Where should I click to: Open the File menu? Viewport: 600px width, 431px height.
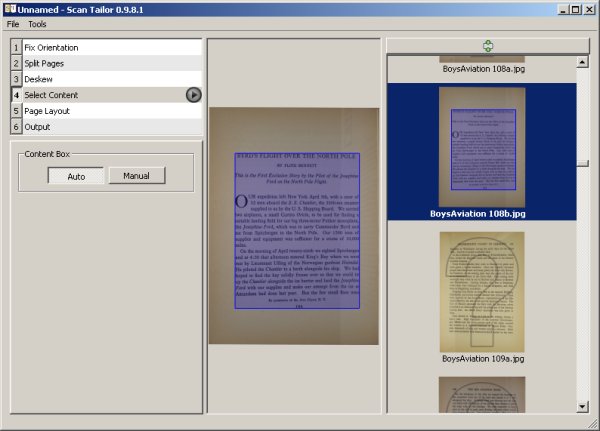[x=13, y=24]
